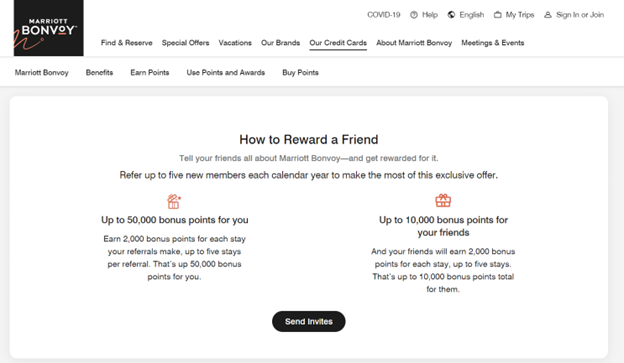The image size is (624, 363).
Task: Switch to the Earn Points tab
Action: (x=150, y=72)
